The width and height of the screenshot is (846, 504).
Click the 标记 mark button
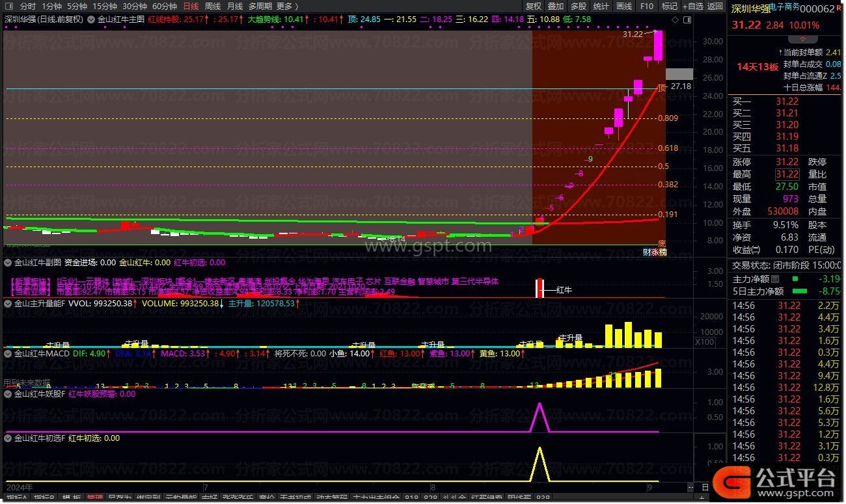pos(669,6)
